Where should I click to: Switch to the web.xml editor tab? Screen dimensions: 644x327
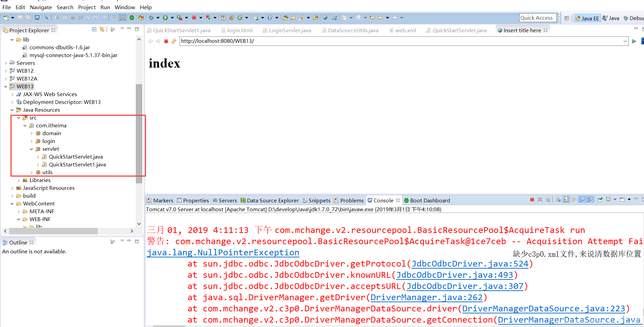[x=402, y=31]
